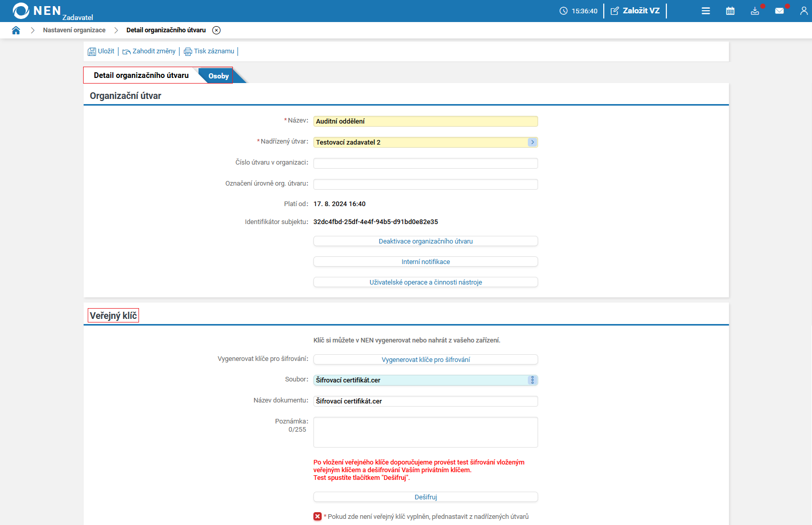Open Uživatelské operace a činnosti nástroje
The width and height of the screenshot is (812, 525).
click(426, 282)
